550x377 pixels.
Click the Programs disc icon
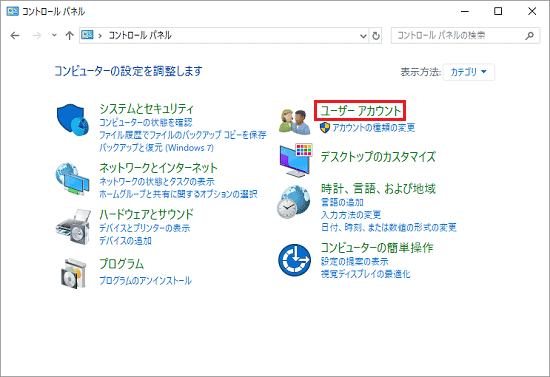(73, 274)
